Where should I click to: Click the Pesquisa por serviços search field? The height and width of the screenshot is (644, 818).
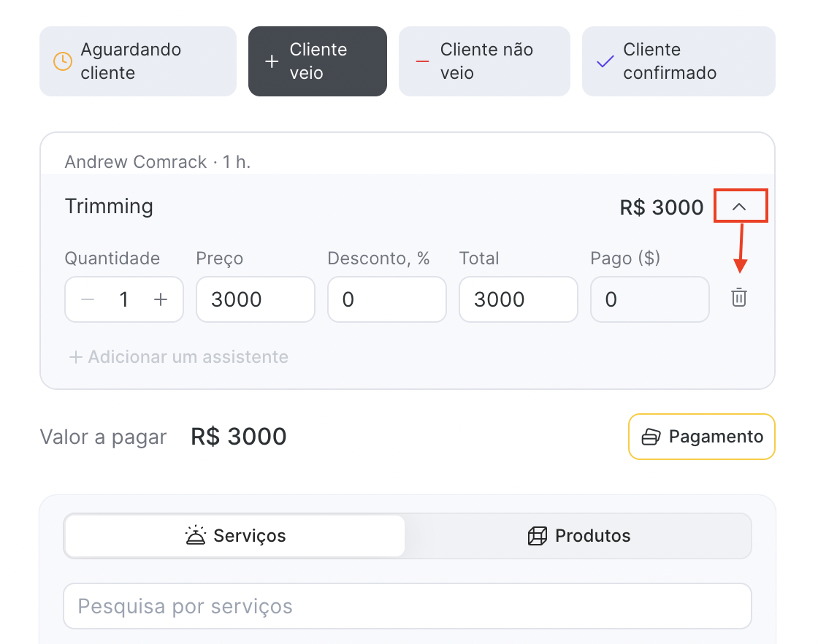pos(407,606)
